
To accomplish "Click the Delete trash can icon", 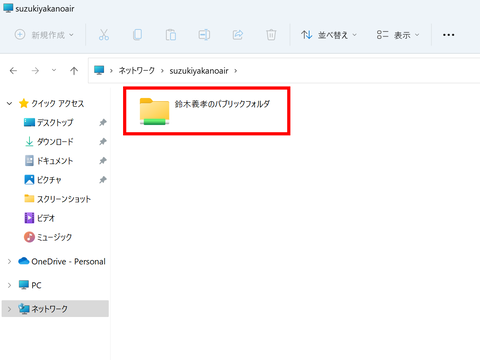I will [271, 35].
